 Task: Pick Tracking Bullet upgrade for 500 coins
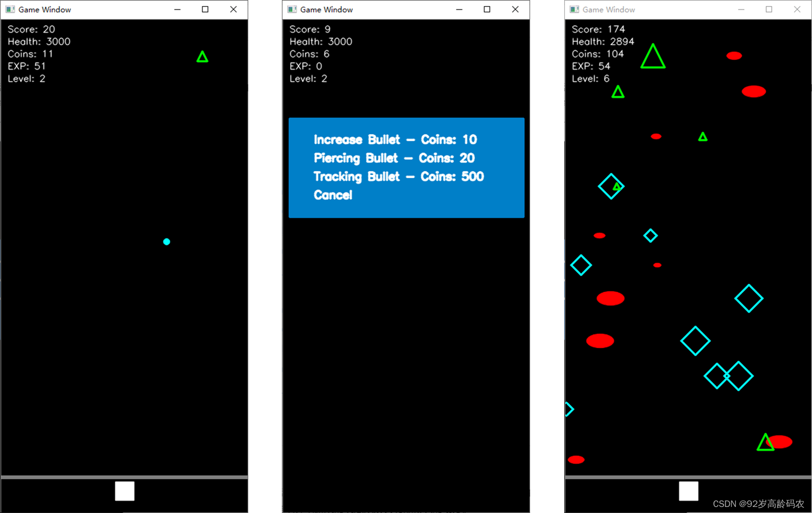click(399, 176)
